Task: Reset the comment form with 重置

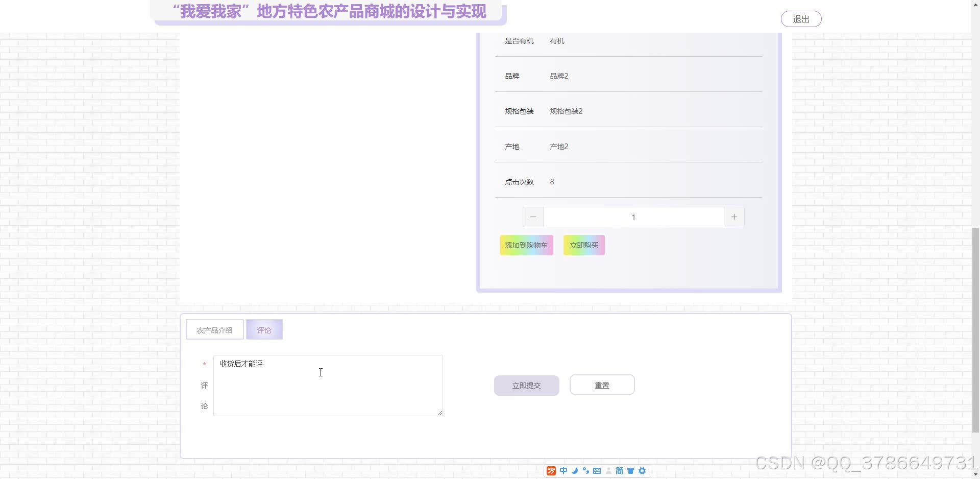Action: pyautogui.click(x=602, y=385)
